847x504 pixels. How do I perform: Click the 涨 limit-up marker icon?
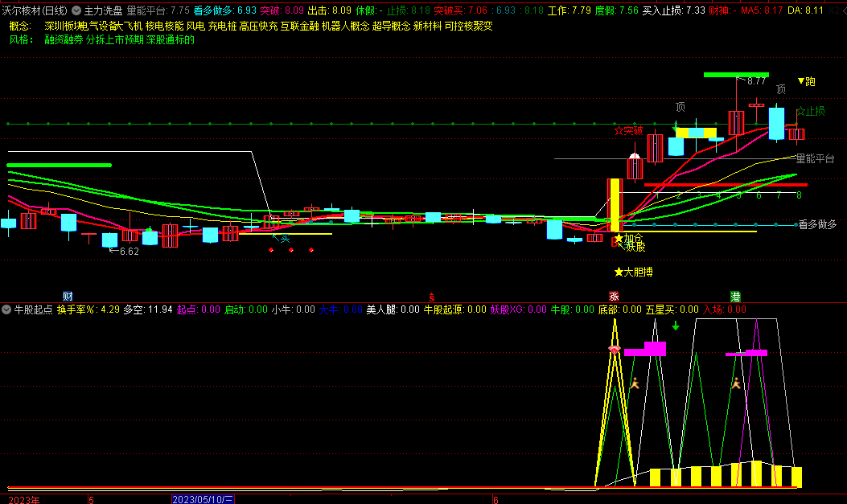(x=614, y=297)
